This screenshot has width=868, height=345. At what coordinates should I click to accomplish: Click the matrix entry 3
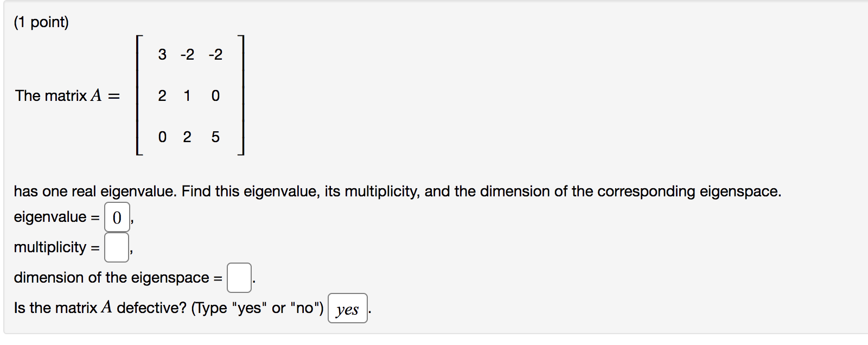(161, 54)
